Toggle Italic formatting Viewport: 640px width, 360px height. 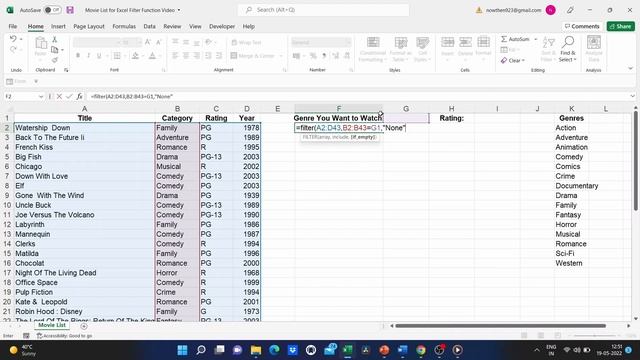88,56
